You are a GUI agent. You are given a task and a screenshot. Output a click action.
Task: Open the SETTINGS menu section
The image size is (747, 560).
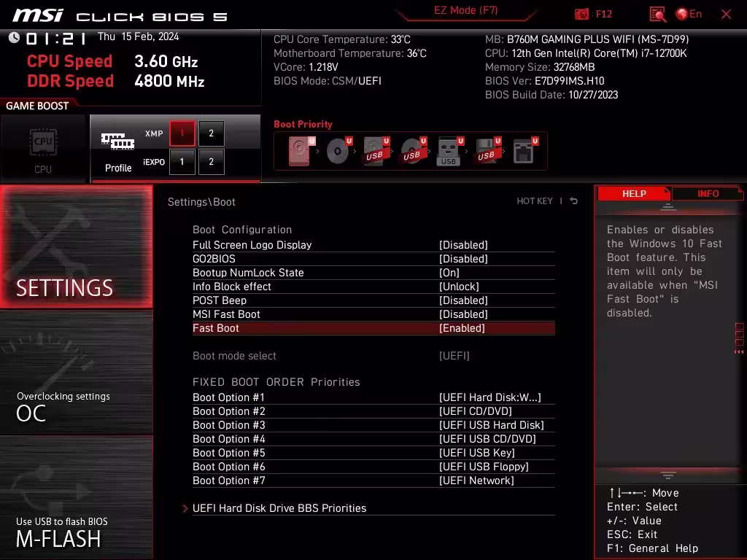coord(76,246)
